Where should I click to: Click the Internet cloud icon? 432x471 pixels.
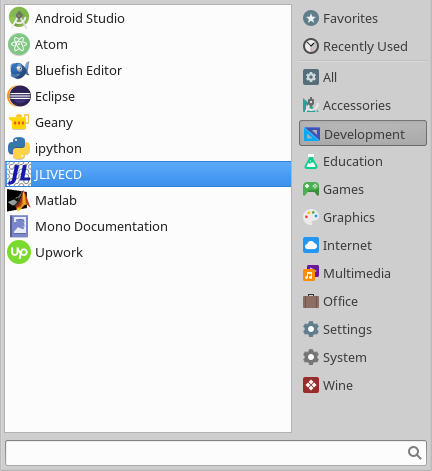point(311,245)
